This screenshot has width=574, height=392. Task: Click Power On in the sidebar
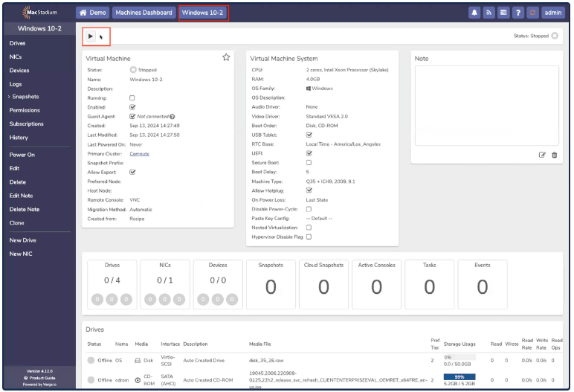click(x=22, y=155)
